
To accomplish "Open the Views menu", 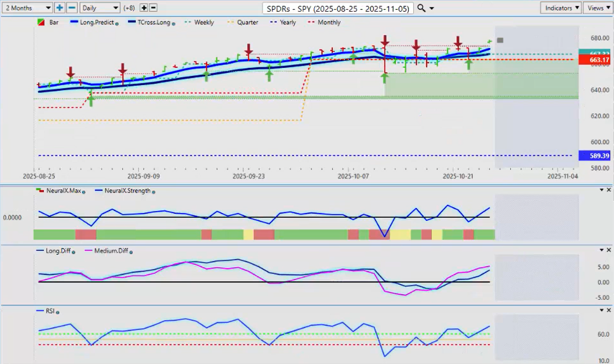I will pos(597,7).
